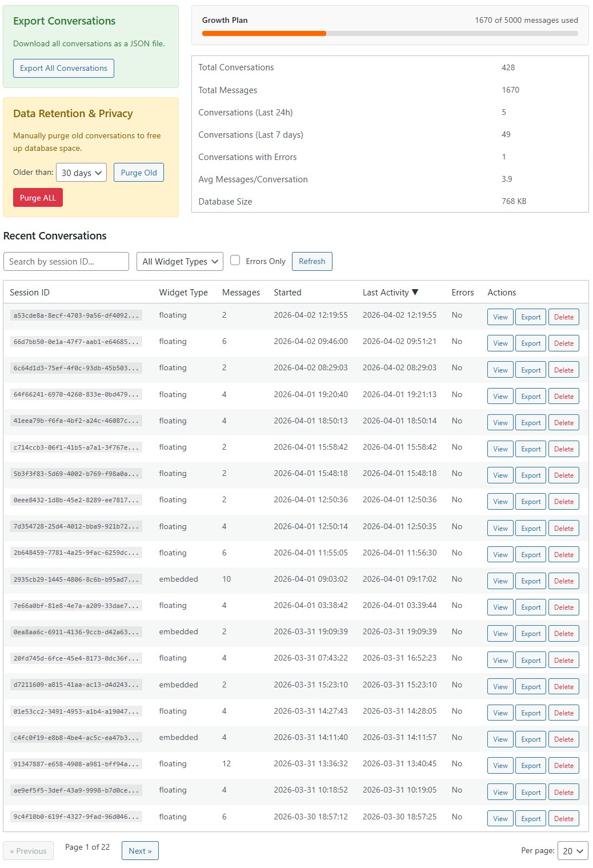Delete the 6c64d1d3 session conversation
The height and width of the screenshot is (868, 593).
[563, 370]
